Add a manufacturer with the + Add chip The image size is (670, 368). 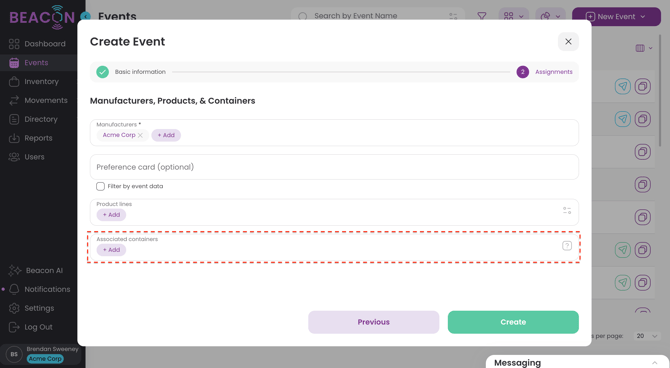[x=166, y=135]
